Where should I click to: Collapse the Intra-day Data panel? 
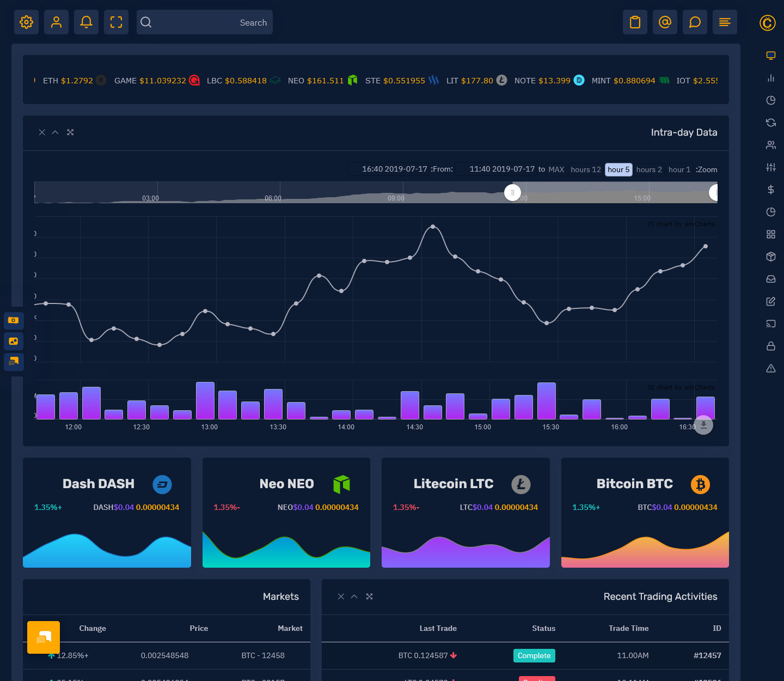[x=55, y=132]
